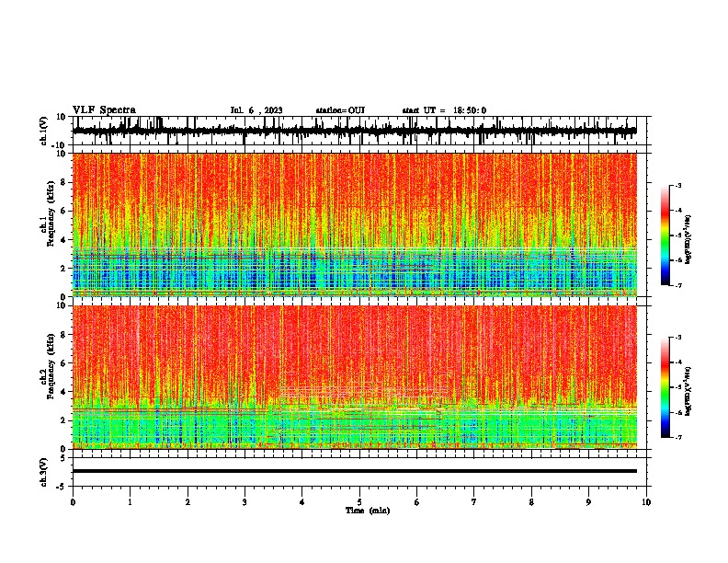Click the "4" kHz tick on ch.2 spectrogram
Screen dimensions: 728x563
[64, 392]
